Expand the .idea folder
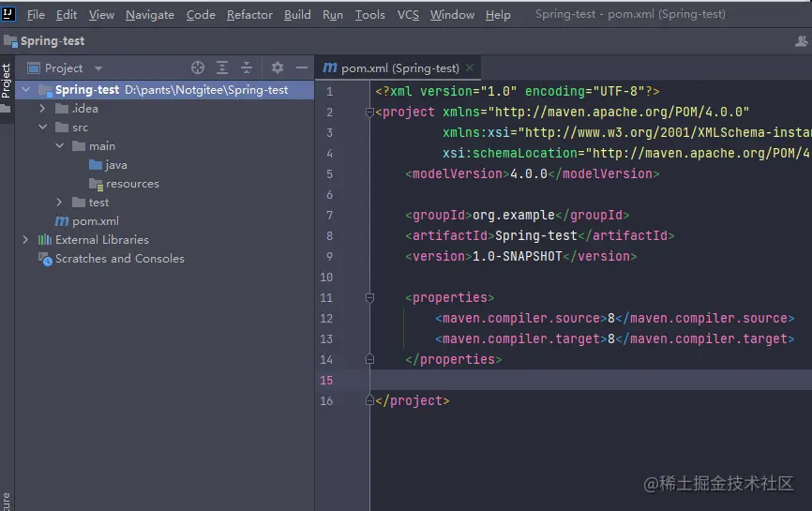 point(42,108)
